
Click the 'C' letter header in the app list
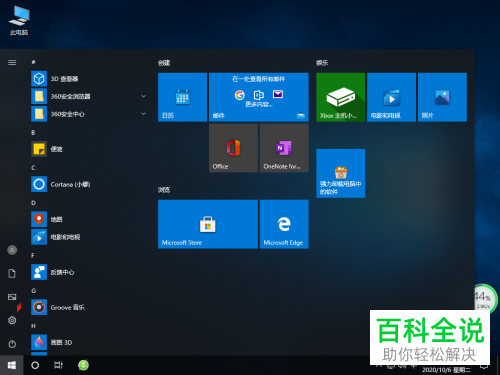tap(33, 168)
